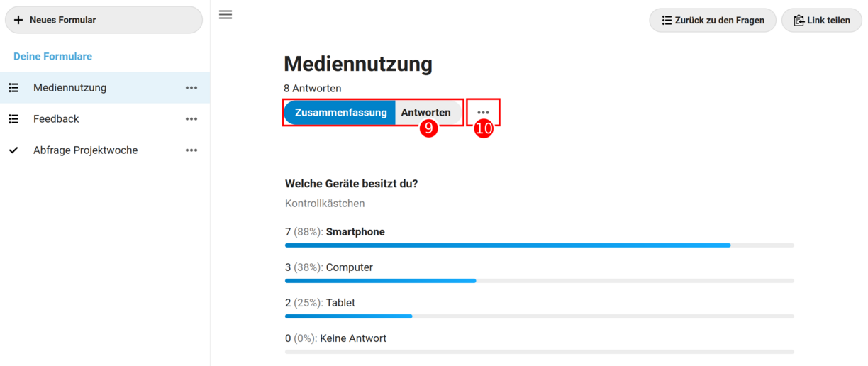Open actions menu for Feedback sidebar entry
The image size is (868, 366).
pyautogui.click(x=191, y=119)
